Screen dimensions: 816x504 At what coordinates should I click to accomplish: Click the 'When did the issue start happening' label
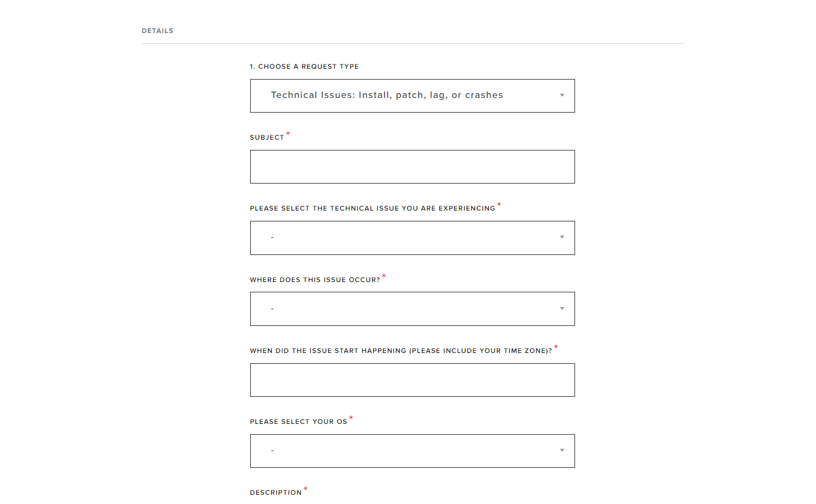401,351
